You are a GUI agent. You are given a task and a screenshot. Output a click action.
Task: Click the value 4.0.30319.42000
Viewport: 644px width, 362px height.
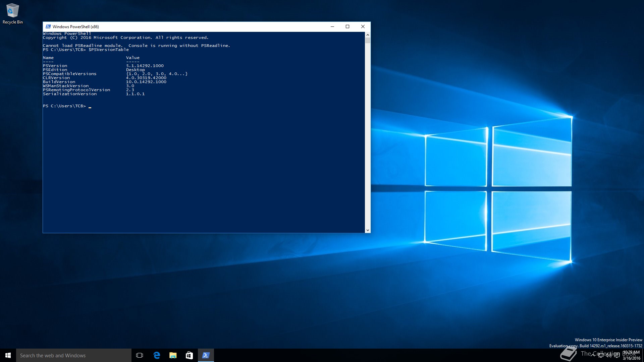pos(146,78)
